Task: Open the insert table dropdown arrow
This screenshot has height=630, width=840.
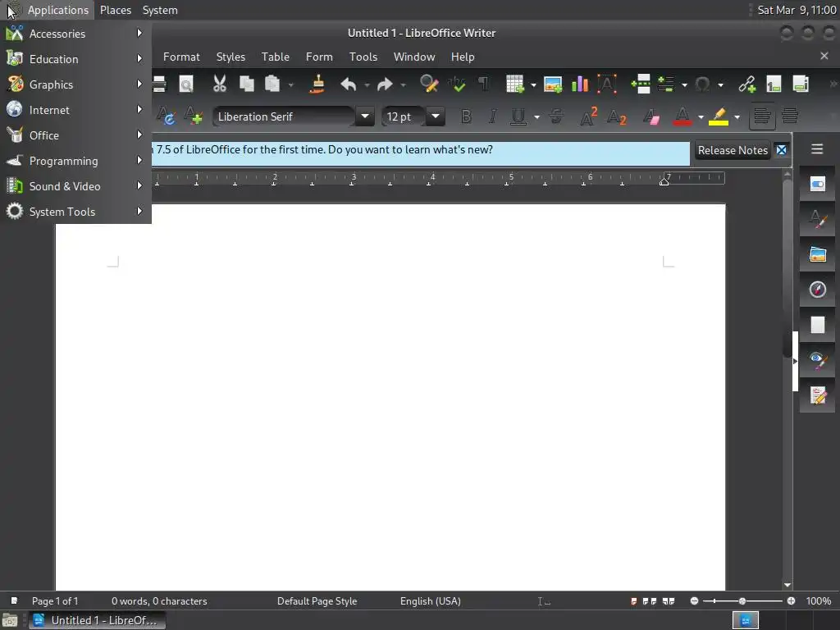Action: pyautogui.click(x=533, y=84)
